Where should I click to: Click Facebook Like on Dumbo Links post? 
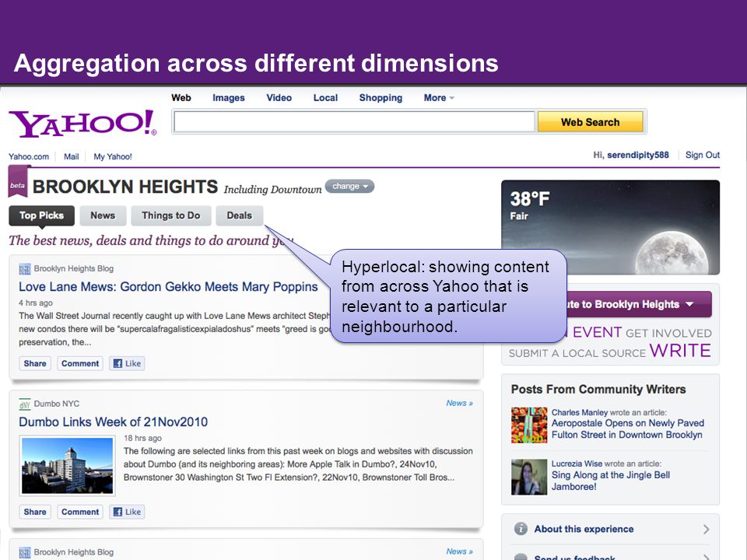127,512
